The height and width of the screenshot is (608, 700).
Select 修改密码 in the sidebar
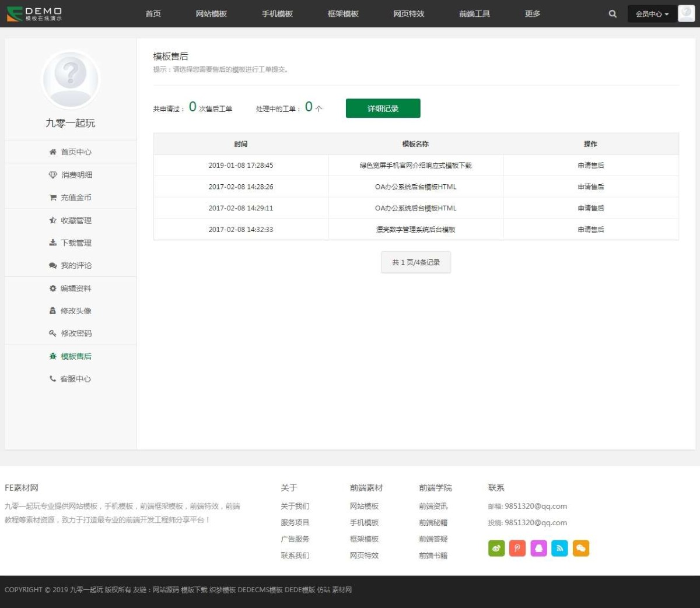pyautogui.click(x=71, y=333)
